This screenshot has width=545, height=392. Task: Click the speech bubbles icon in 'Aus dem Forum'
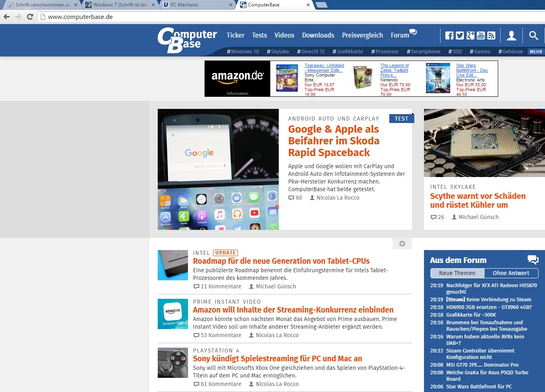pos(533,260)
